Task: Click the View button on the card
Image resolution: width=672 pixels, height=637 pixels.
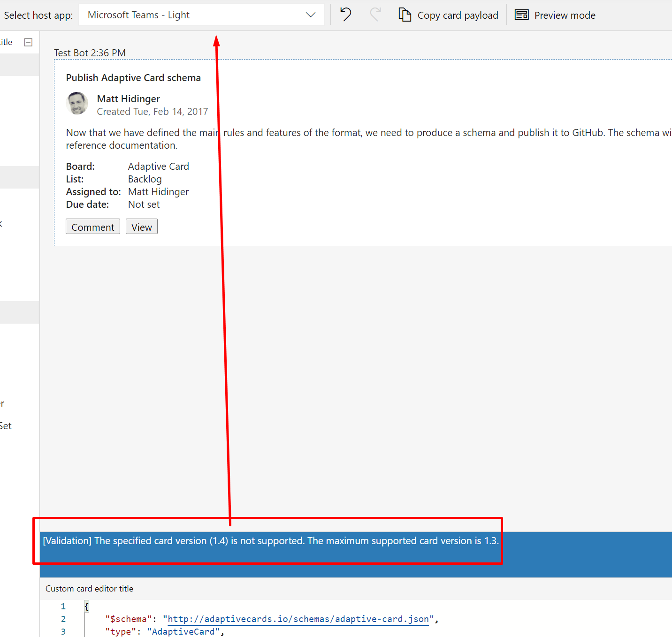Action: point(141,227)
